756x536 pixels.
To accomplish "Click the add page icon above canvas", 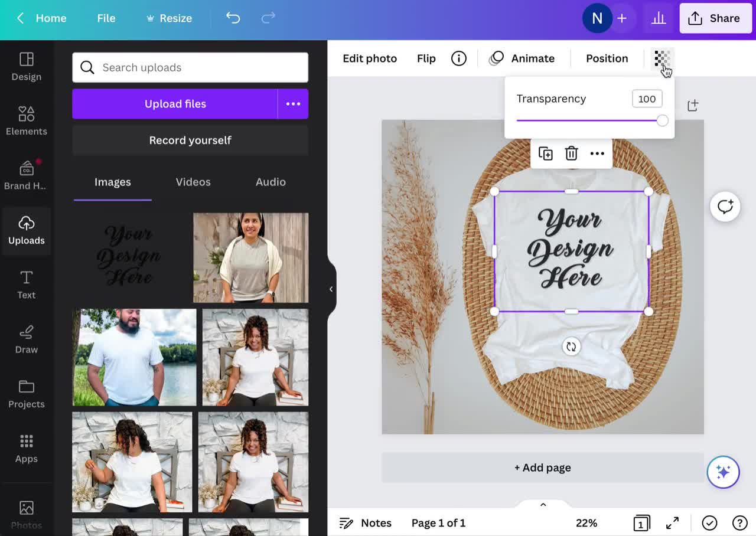I will click(x=693, y=106).
